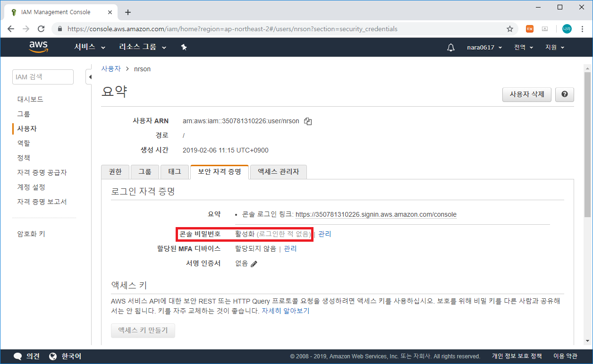Switch to the 권한 tab

tap(115, 172)
